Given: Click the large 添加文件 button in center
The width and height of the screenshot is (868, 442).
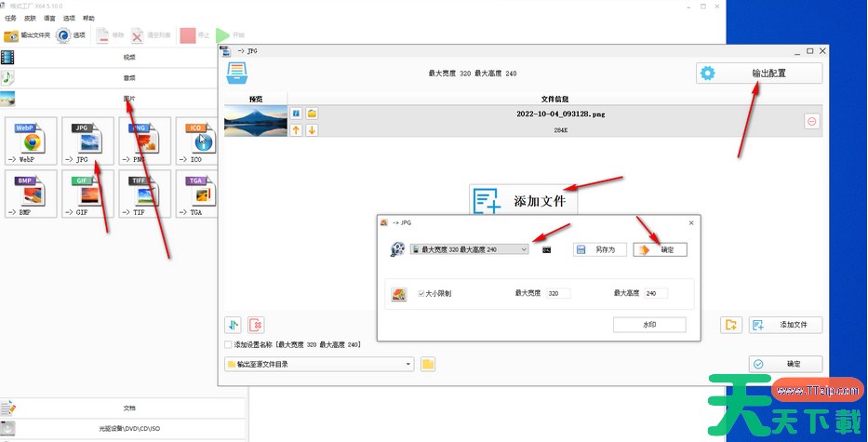Looking at the screenshot, I should [x=523, y=199].
